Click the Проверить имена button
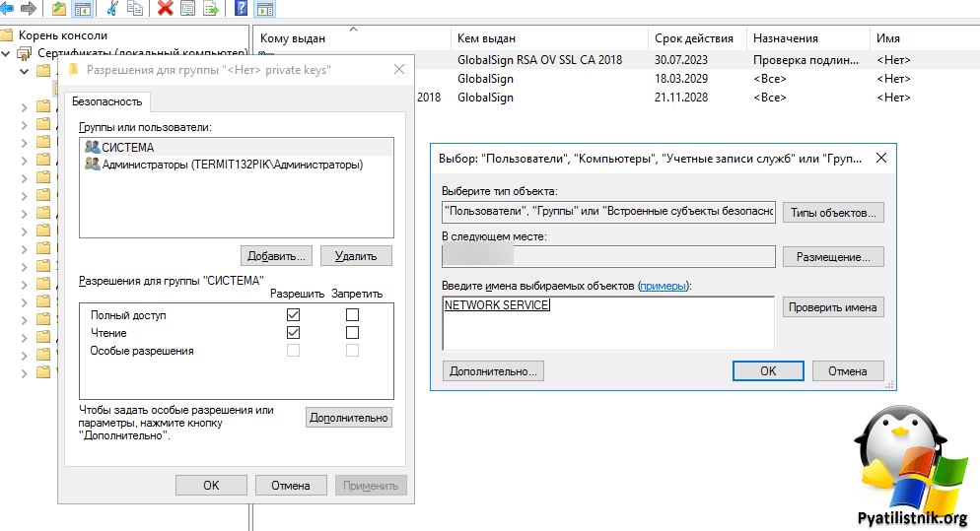Screen dimensions: 980x531 pyautogui.click(x=832, y=307)
